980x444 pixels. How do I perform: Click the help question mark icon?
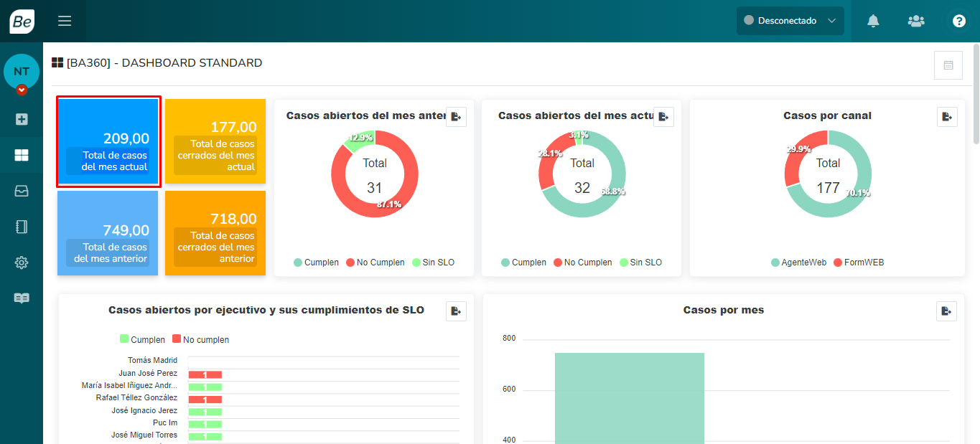coord(959,21)
